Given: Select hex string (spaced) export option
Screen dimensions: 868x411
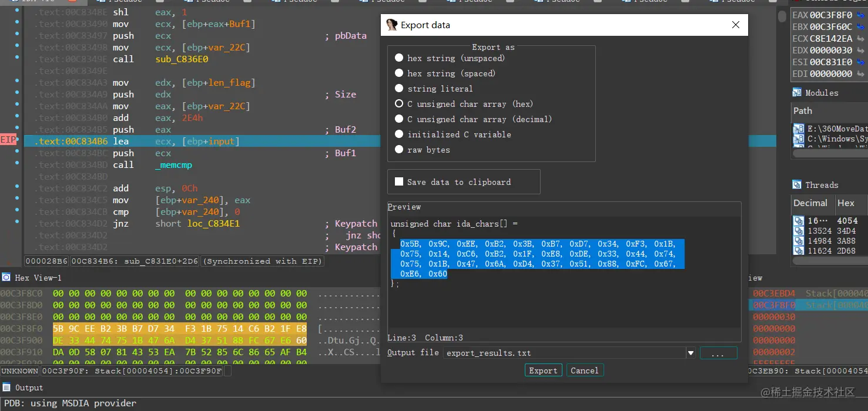Looking at the screenshot, I should (x=399, y=73).
